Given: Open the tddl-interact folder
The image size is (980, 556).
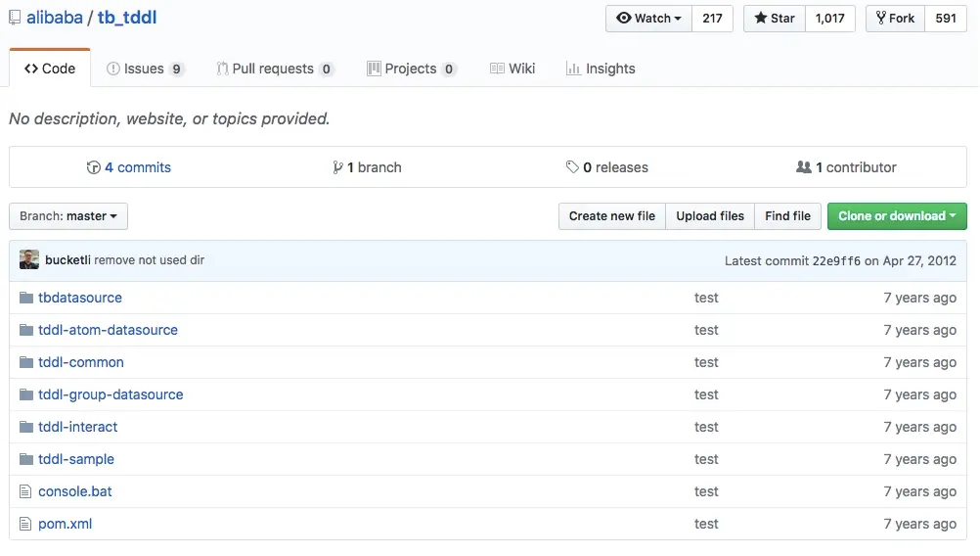Looking at the screenshot, I should [x=78, y=427].
